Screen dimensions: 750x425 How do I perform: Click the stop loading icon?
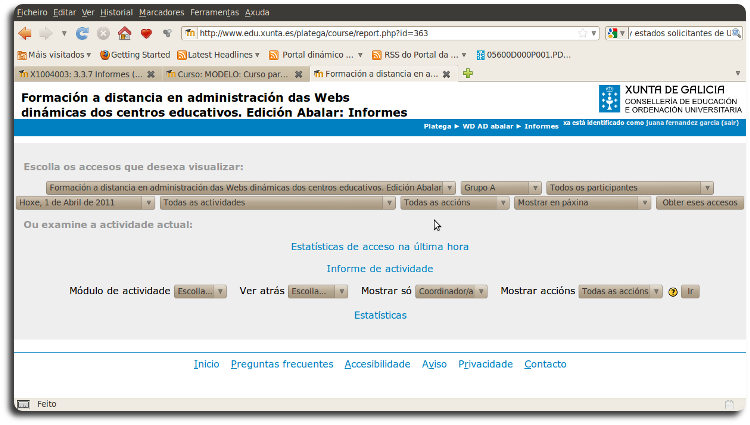click(x=104, y=33)
